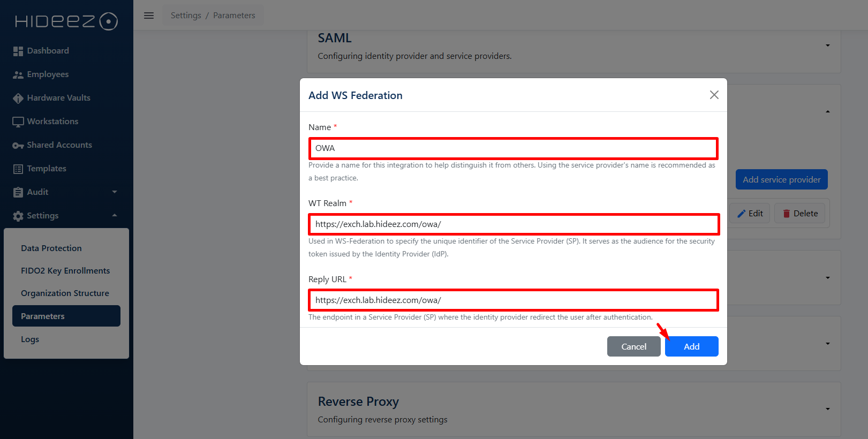The width and height of the screenshot is (868, 439).
Task: Click the hamburger menu icon
Action: 149,16
